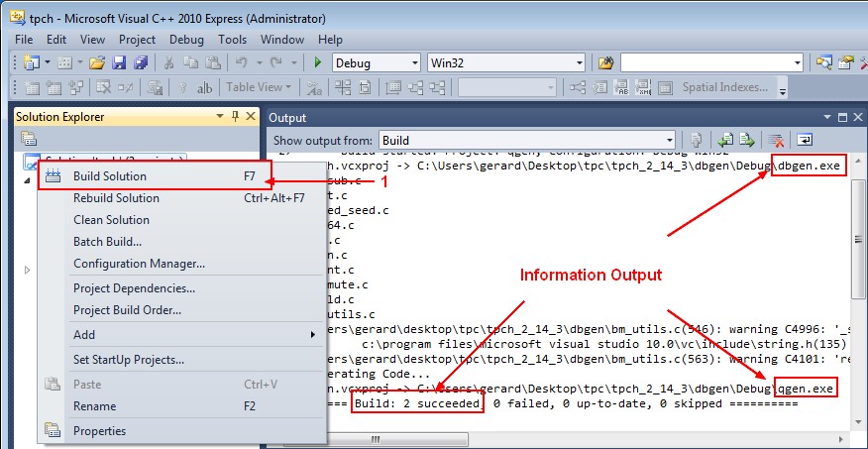Open the Tools menu
This screenshot has height=449, width=868.
(233, 40)
